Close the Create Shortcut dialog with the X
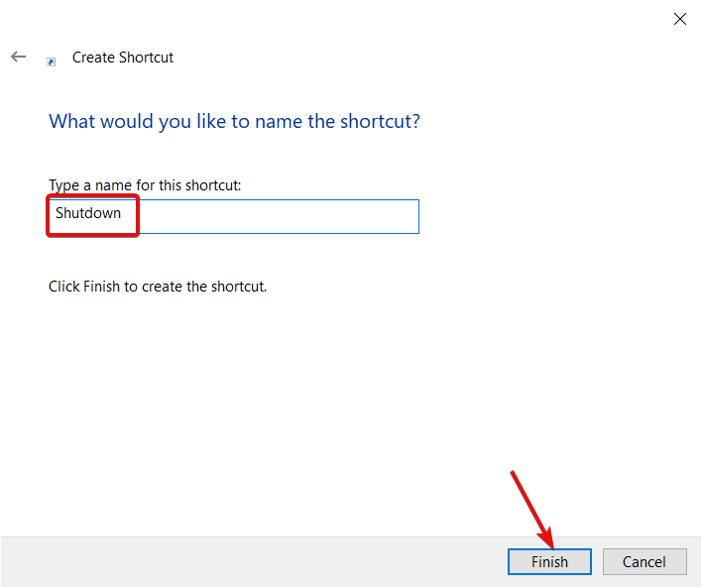 (x=679, y=19)
